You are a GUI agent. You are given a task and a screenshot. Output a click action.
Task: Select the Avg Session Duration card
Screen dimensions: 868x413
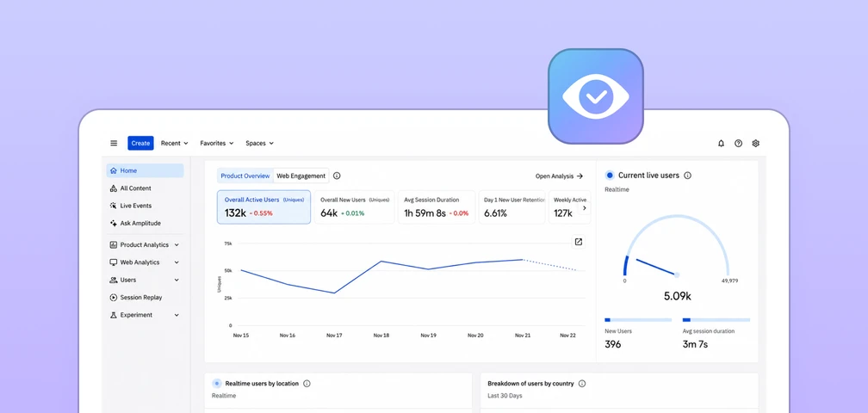(437, 207)
